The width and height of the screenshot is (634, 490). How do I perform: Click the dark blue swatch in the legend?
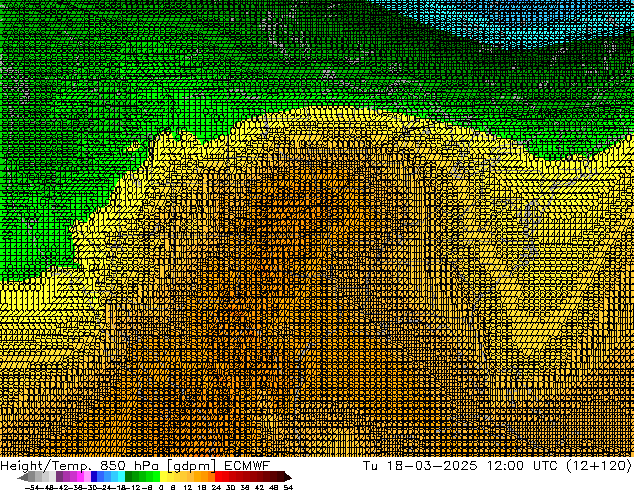click(94, 476)
